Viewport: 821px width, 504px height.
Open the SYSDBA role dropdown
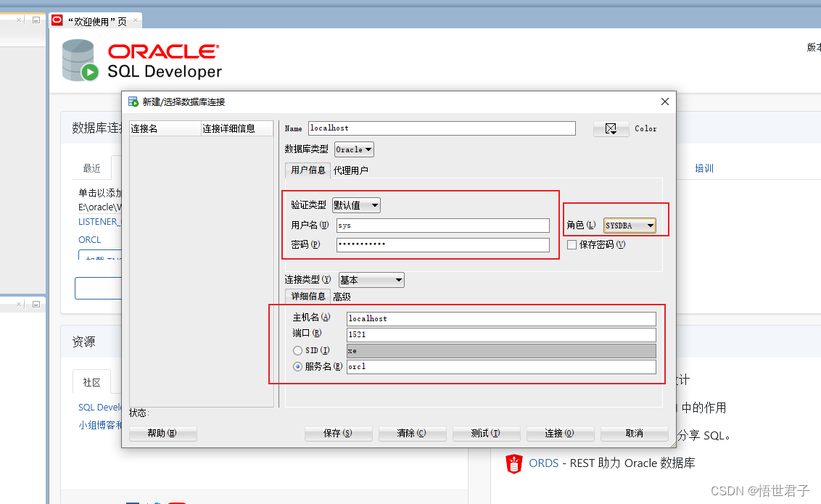[x=630, y=226]
